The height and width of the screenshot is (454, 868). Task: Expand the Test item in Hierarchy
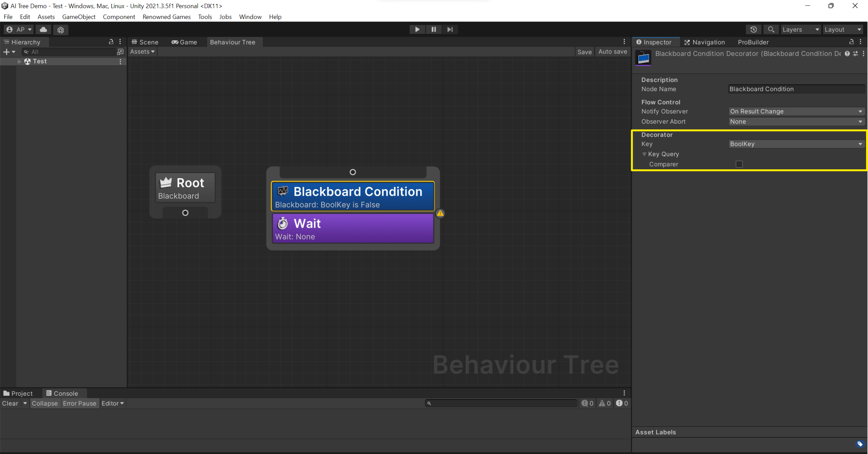tap(19, 61)
